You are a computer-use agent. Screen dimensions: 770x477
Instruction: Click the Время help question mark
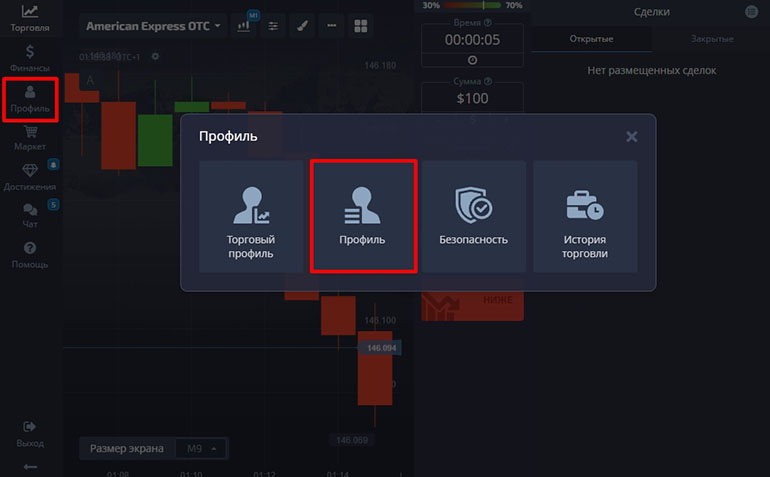tap(487, 23)
